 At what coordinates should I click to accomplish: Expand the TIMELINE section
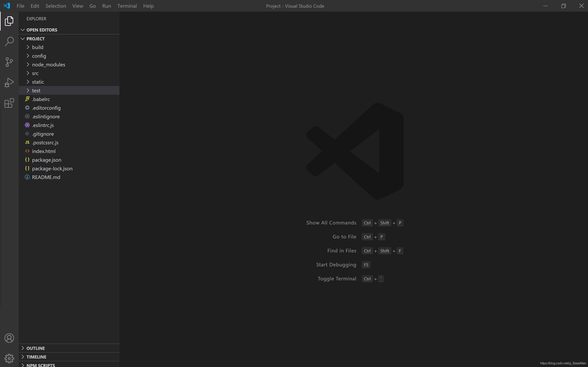coord(36,357)
